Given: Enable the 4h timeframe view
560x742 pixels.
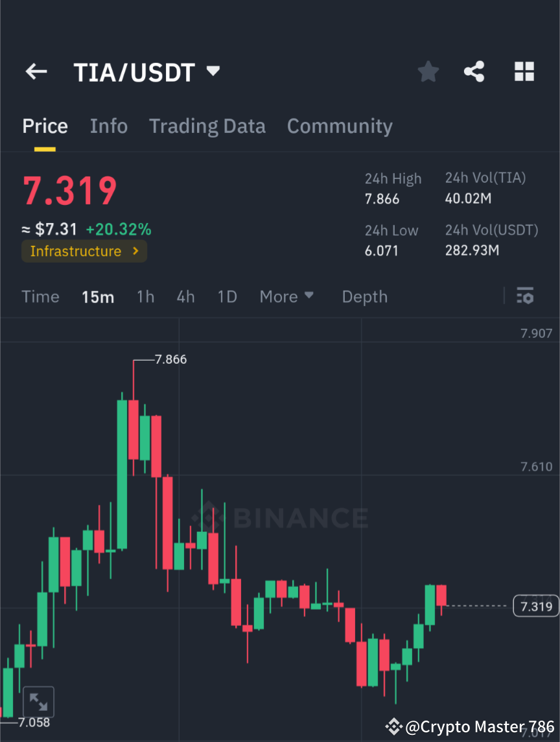Looking at the screenshot, I should [x=185, y=296].
